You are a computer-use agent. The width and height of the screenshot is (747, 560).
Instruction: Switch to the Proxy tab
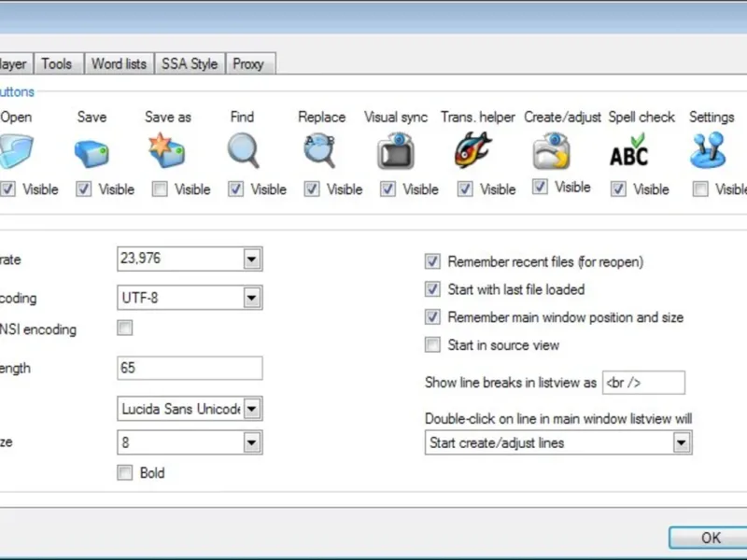click(250, 63)
